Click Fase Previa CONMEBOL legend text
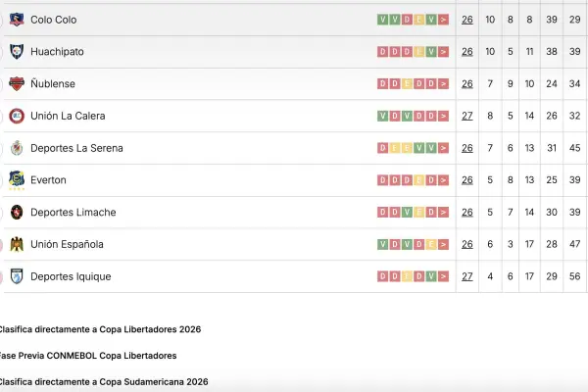588x392 pixels. 88,356
